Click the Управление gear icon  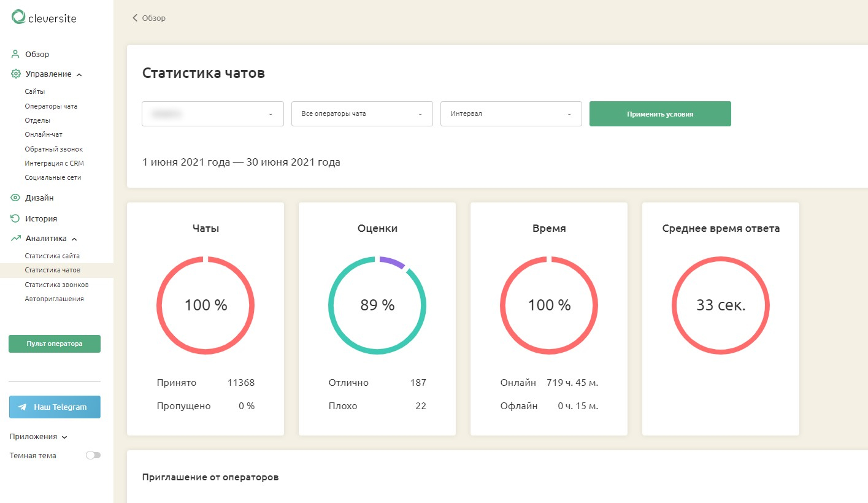(x=16, y=74)
